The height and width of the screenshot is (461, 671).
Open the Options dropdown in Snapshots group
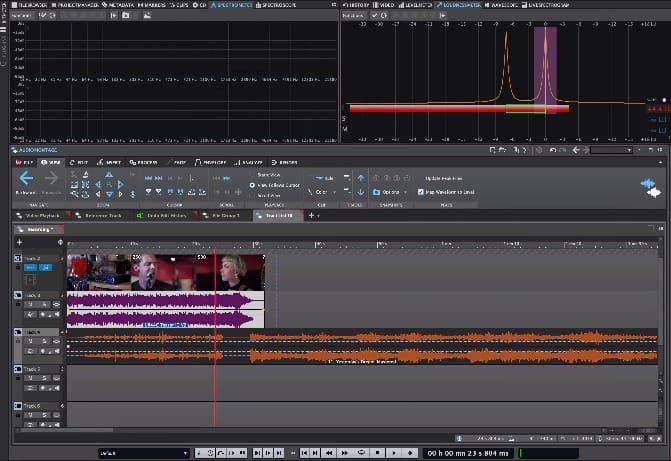click(x=391, y=191)
